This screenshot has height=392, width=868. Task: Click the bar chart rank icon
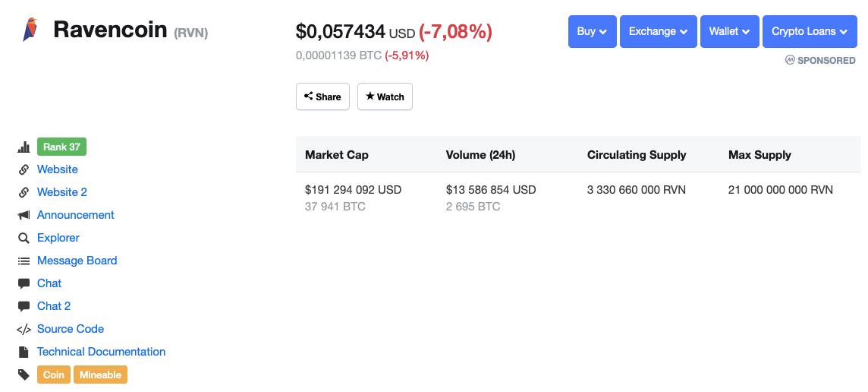(24, 147)
